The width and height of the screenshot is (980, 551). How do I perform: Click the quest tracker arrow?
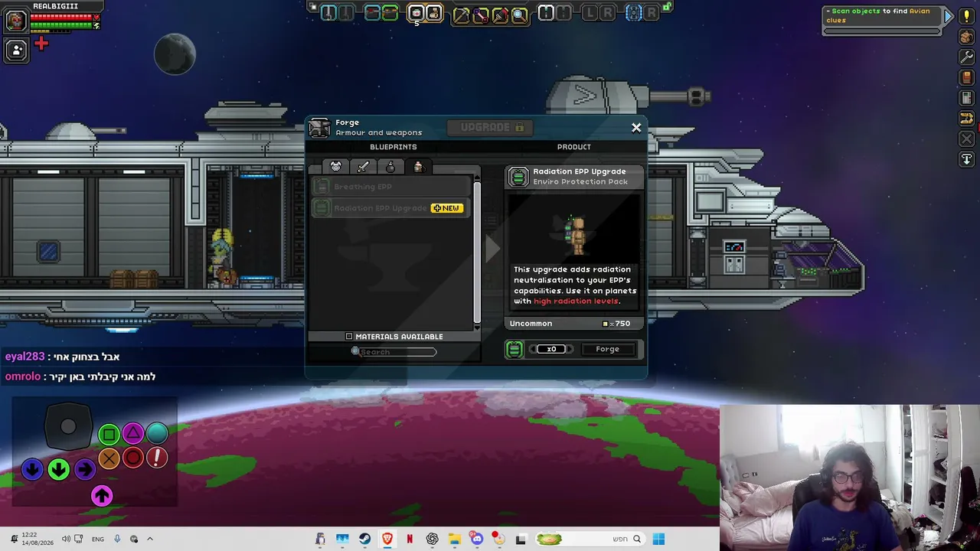pyautogui.click(x=948, y=16)
